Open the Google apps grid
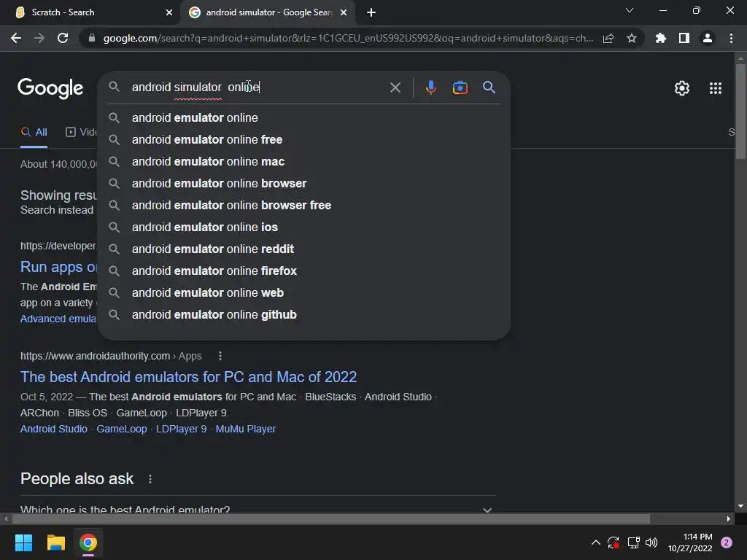747x560 pixels. [x=715, y=88]
